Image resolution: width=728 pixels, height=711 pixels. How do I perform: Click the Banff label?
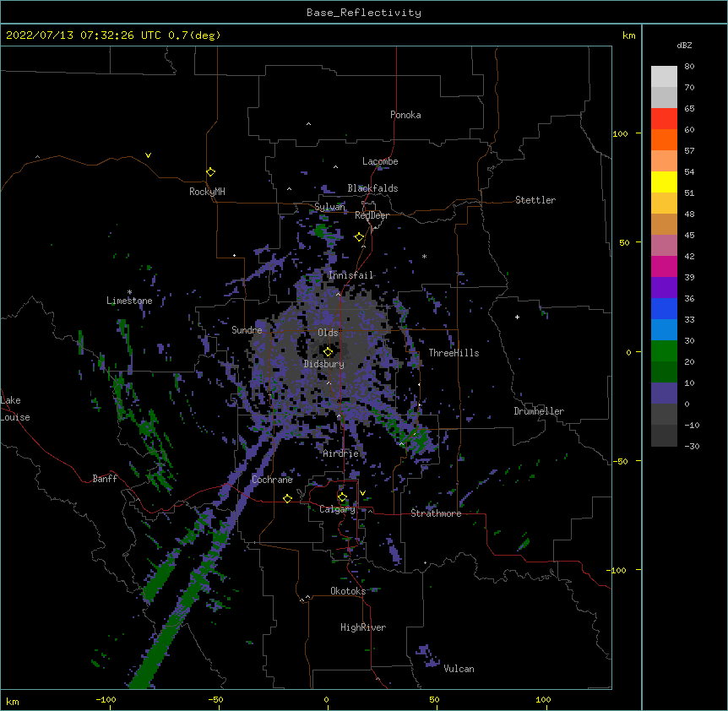point(105,479)
